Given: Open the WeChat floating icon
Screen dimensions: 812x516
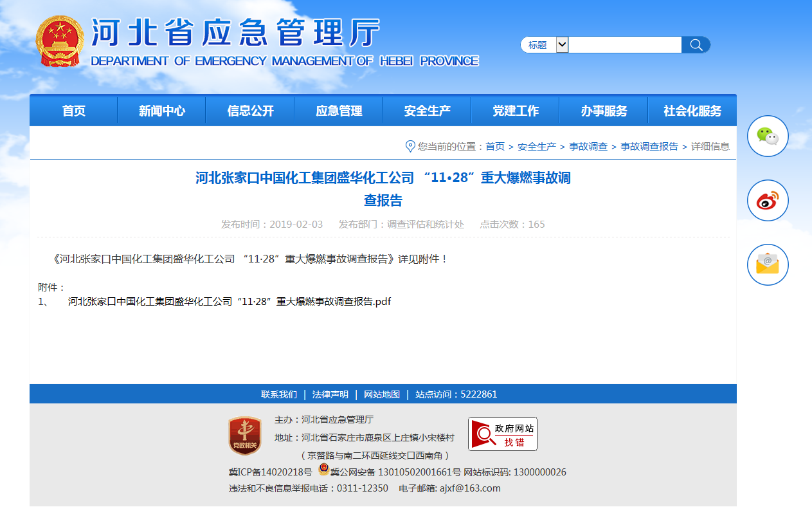Looking at the screenshot, I should click(x=768, y=136).
